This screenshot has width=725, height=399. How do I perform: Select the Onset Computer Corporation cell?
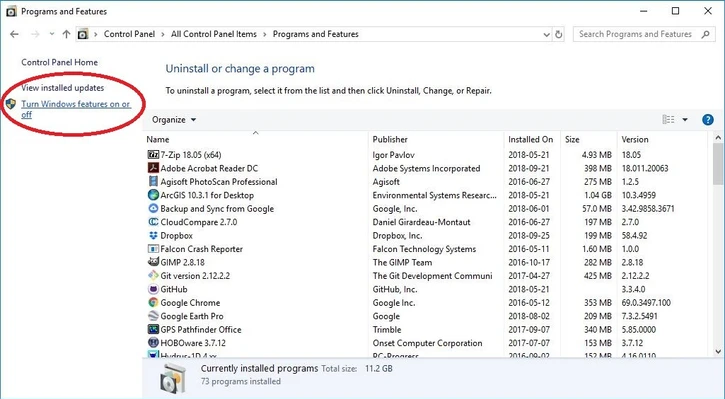[427, 343]
